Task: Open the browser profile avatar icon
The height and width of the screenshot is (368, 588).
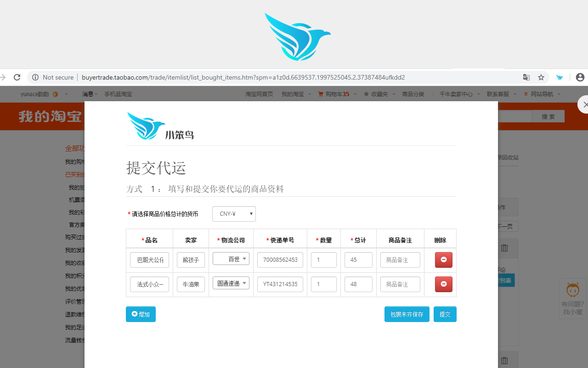Action: pyautogui.click(x=580, y=77)
